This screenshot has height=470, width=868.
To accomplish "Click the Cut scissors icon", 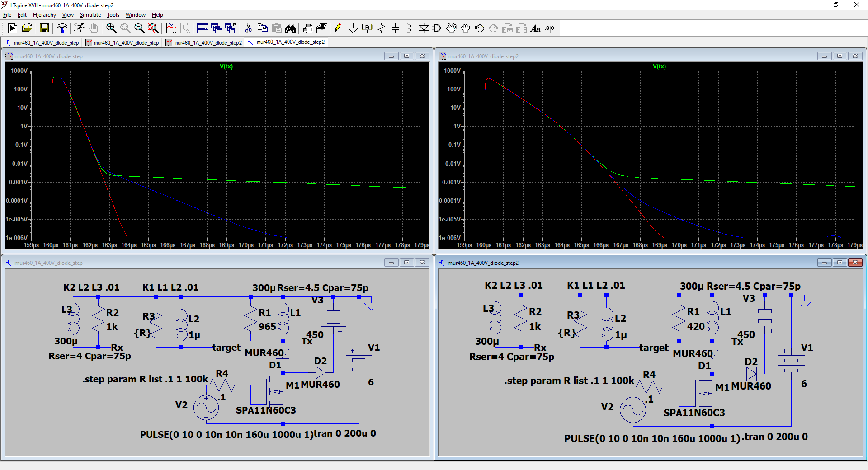I will tap(248, 28).
